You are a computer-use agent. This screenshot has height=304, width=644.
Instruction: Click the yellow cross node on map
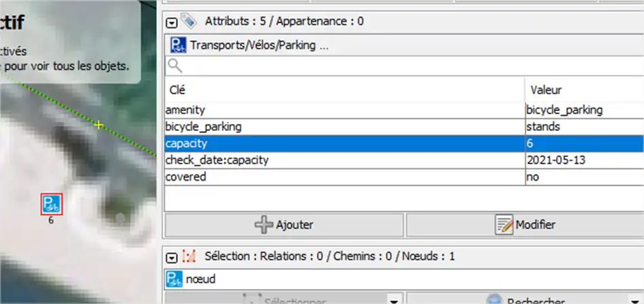[99, 125]
